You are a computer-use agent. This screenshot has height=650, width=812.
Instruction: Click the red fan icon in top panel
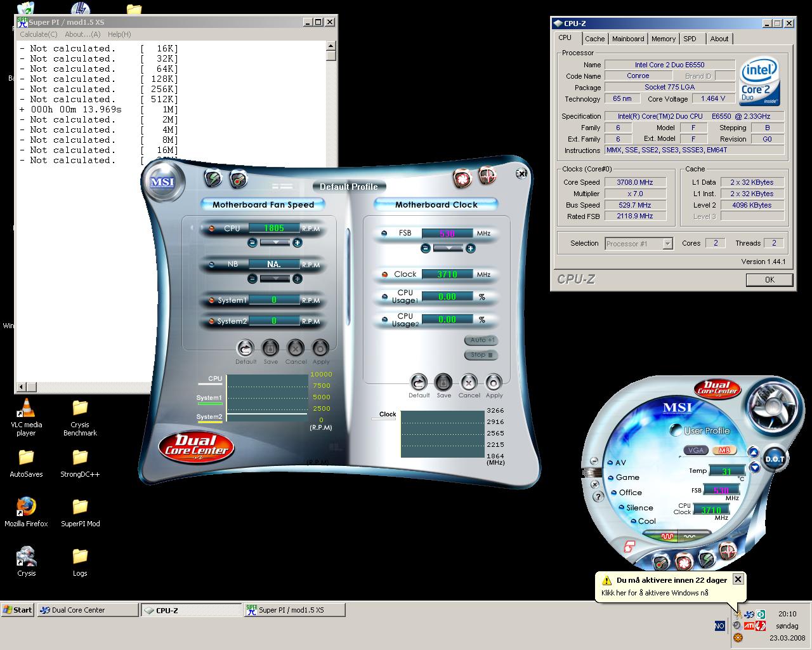click(462, 179)
